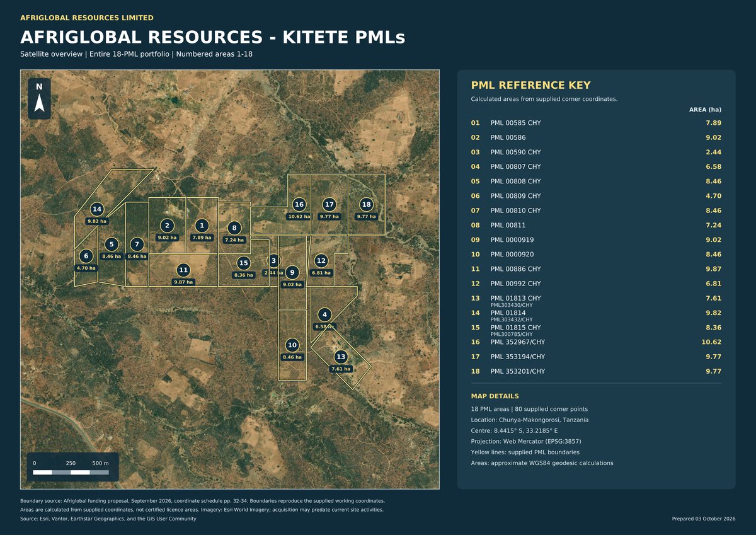This screenshot has height=535, width=756.
Task: Click the north arrow compass on the map
Action: (39, 98)
